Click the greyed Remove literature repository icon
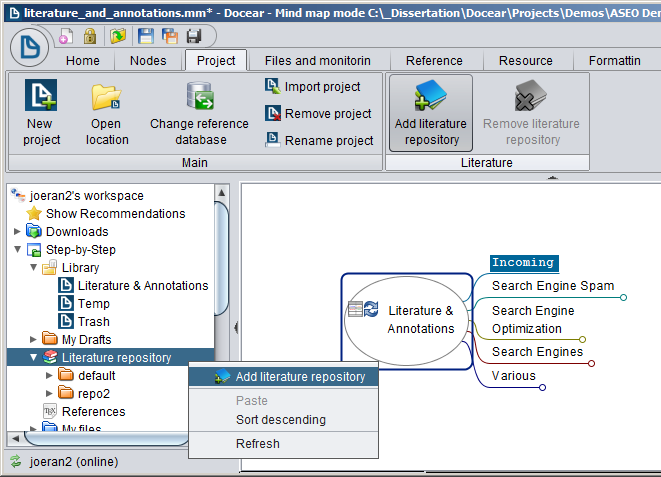This screenshot has height=477, width=661. [x=530, y=95]
